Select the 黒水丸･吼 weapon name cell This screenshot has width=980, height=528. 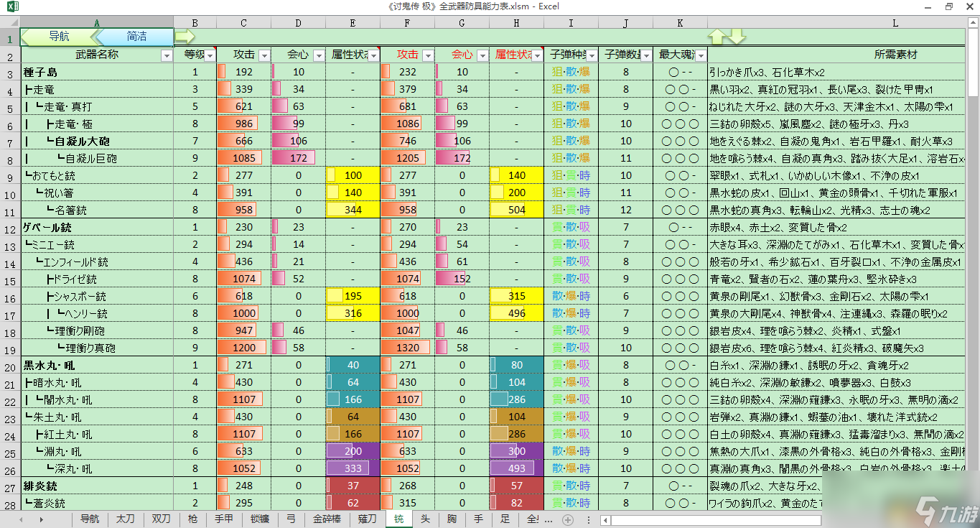tap(97, 366)
